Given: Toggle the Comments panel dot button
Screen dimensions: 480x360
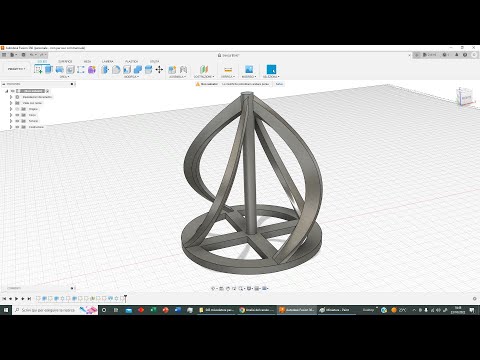Looking at the screenshot, I should point(72,288).
